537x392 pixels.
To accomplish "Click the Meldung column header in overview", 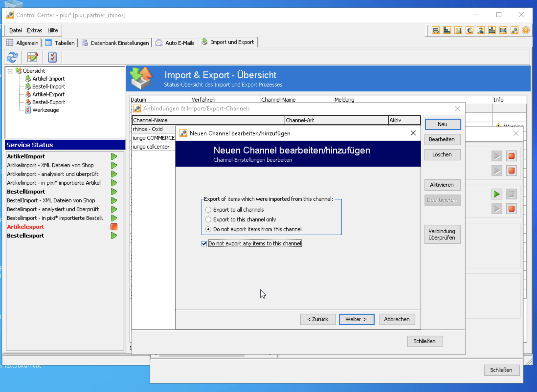I will pos(413,99).
